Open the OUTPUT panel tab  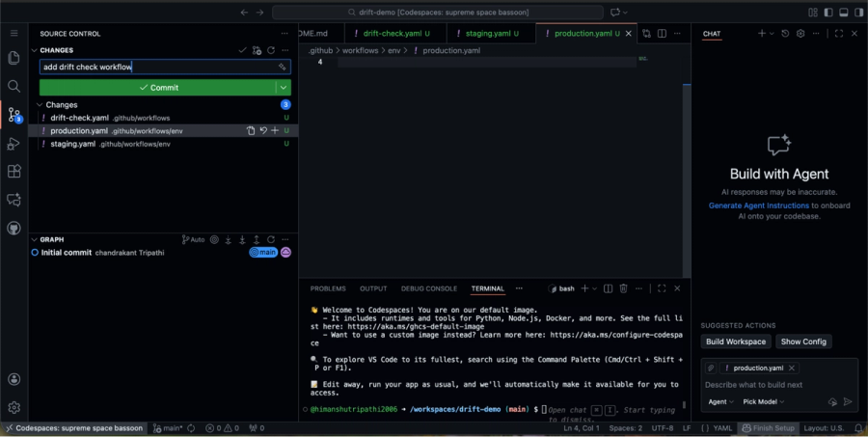pos(373,288)
